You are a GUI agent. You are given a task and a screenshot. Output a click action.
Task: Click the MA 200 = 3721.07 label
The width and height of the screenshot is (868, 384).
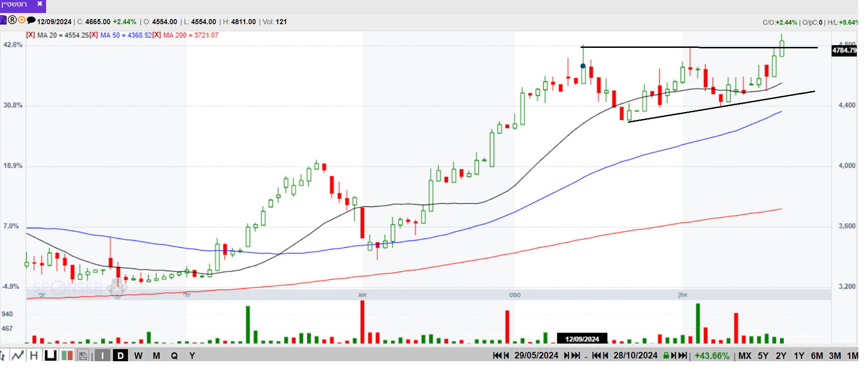[191, 35]
